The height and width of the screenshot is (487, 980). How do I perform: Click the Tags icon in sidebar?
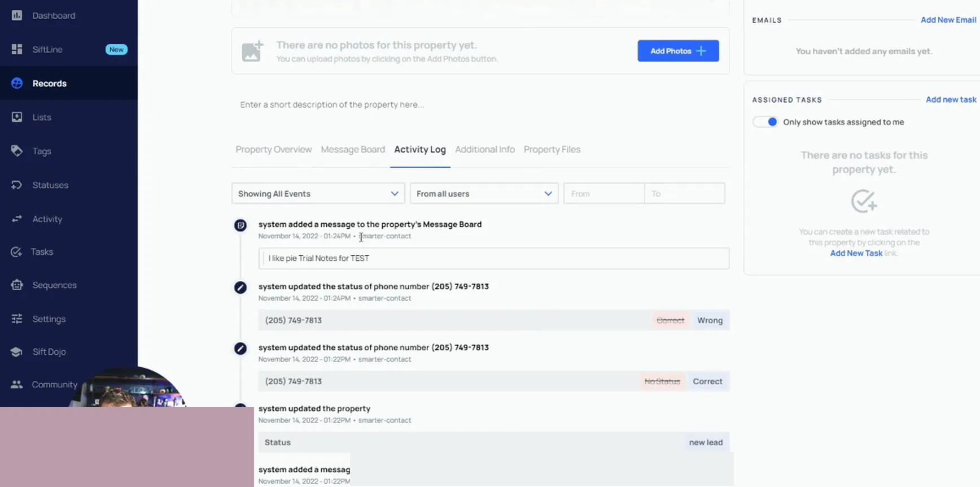click(x=17, y=151)
